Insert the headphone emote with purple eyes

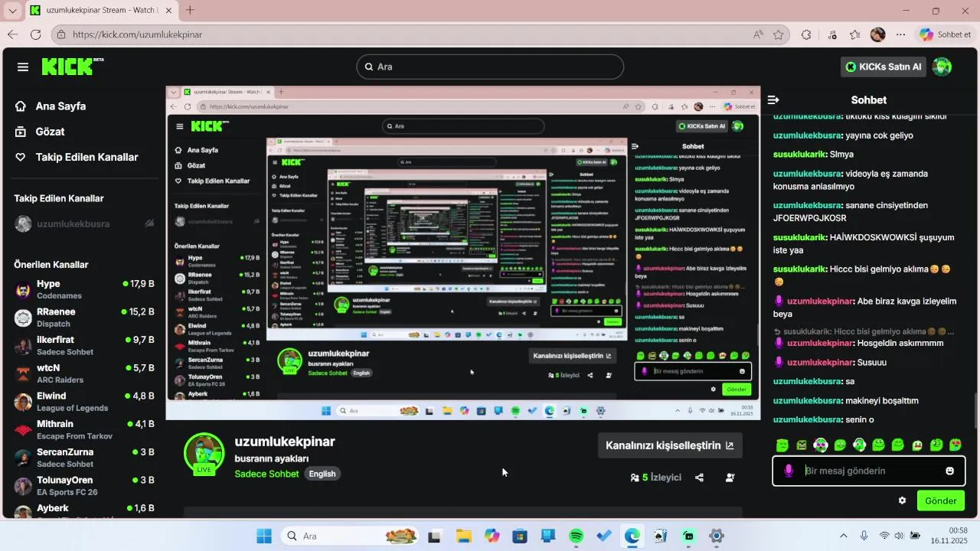tap(821, 445)
